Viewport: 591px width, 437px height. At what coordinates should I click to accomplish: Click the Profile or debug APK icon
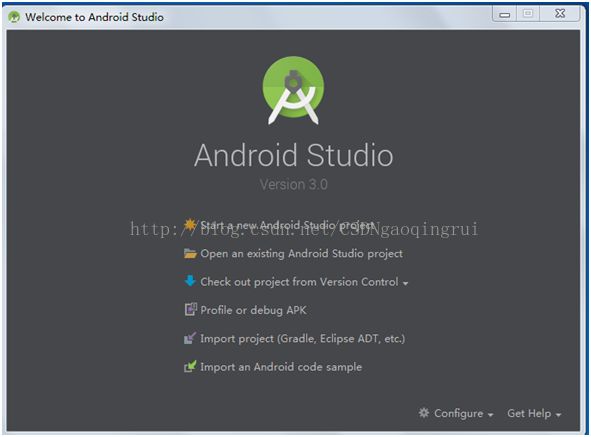pos(190,310)
